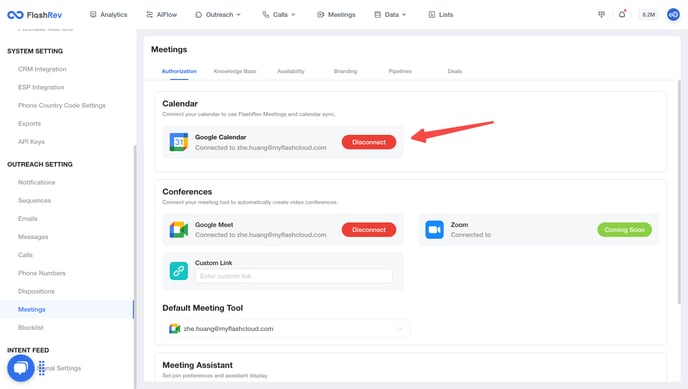
Task: Click the custom link input field
Action: (294, 276)
